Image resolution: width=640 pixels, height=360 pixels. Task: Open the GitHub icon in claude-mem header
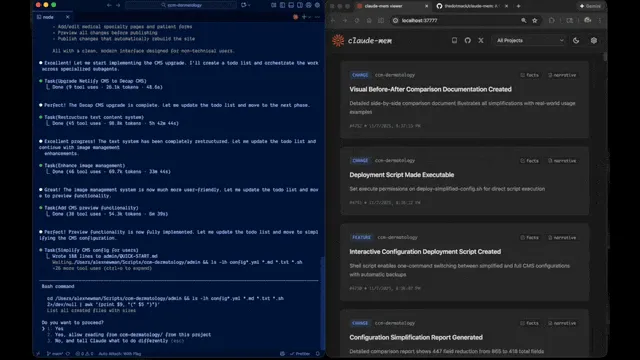[468, 40]
